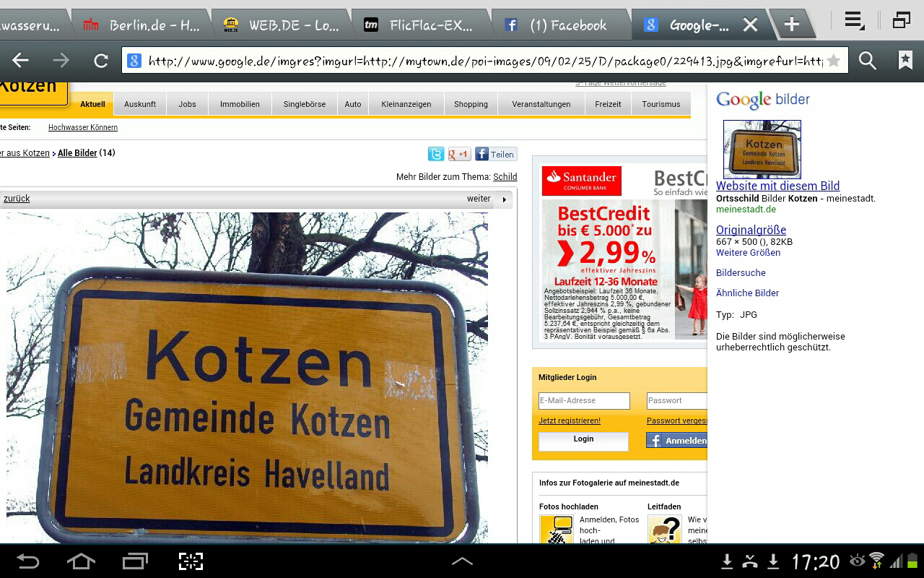Focus the E-Mail-Adresse input field
This screenshot has width=924, height=578.
point(584,400)
